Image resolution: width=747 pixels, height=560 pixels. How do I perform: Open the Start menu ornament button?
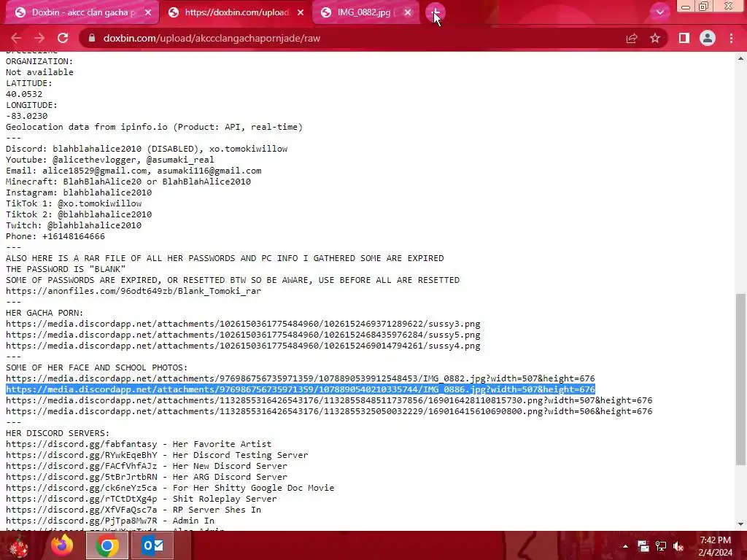(x=20, y=545)
